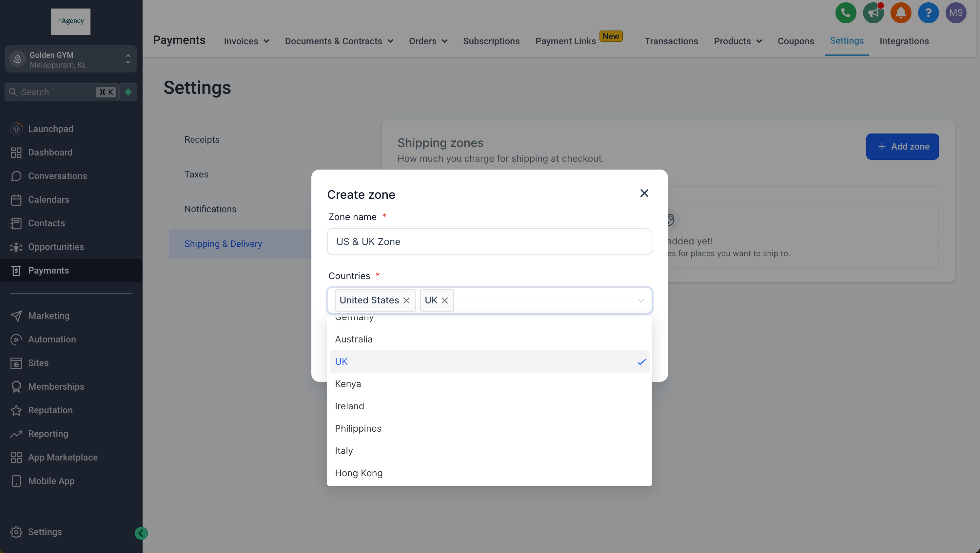Image resolution: width=980 pixels, height=553 pixels.
Task: Click the blue help question-mark icon
Action: [x=928, y=13]
